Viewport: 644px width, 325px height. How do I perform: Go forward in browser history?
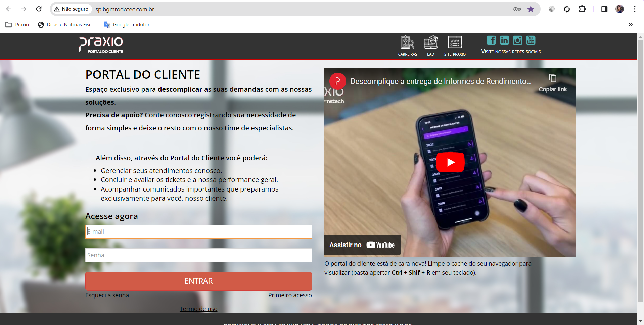point(24,9)
